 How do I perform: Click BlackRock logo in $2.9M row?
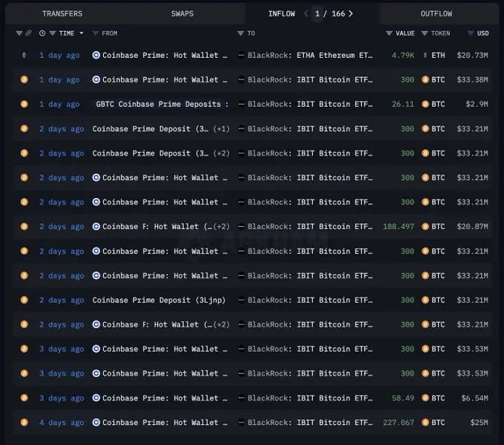pyautogui.click(x=241, y=104)
